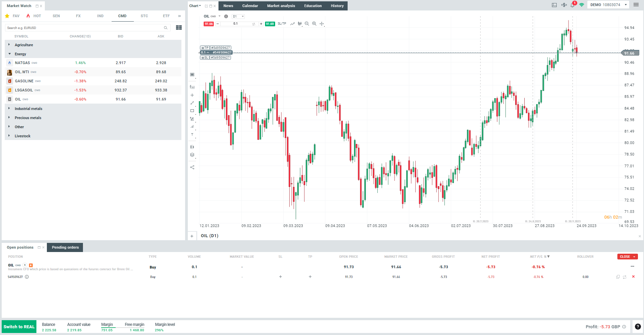The image size is (644, 335).
Task: Select the trend line drawing tool
Action: 192,103
